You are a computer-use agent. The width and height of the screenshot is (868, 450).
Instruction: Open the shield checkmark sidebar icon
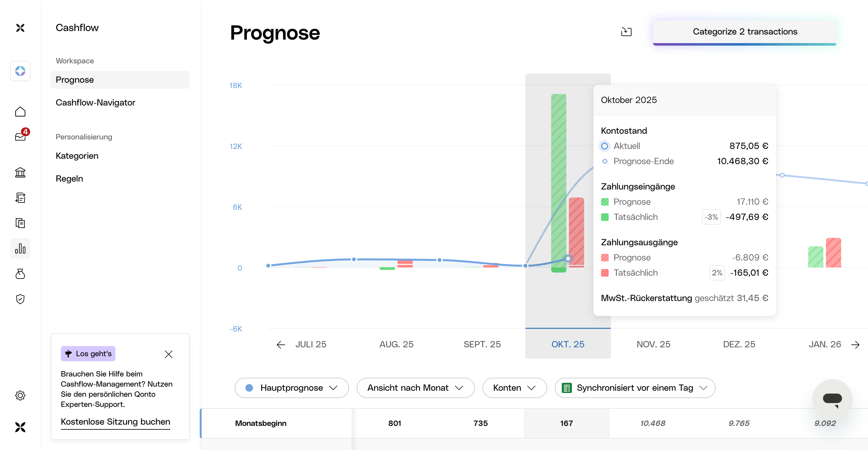click(20, 299)
